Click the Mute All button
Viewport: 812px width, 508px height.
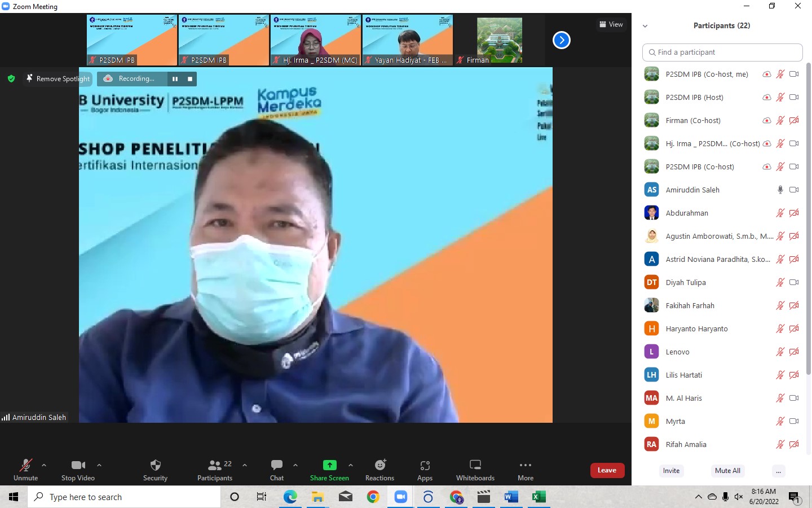[727, 471]
